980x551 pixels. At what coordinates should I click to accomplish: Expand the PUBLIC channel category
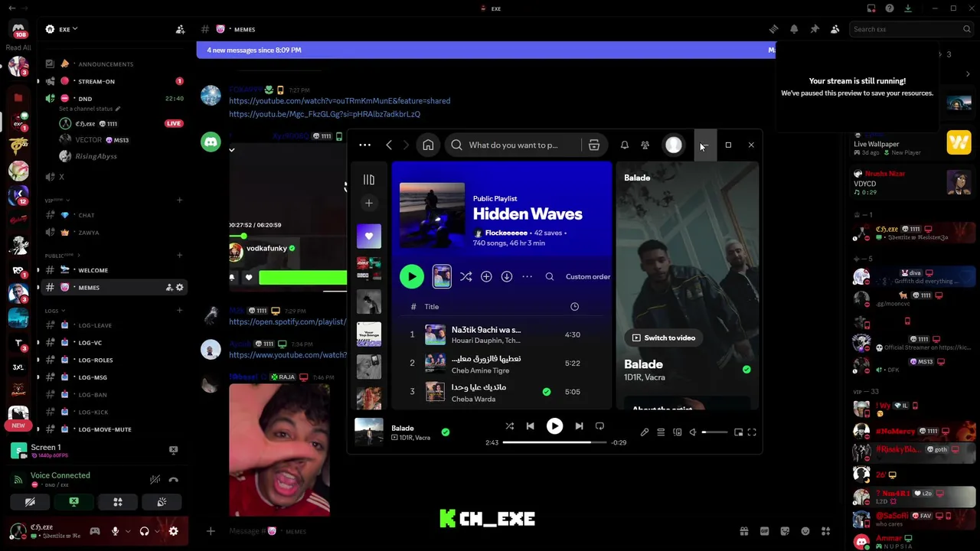tap(63, 256)
